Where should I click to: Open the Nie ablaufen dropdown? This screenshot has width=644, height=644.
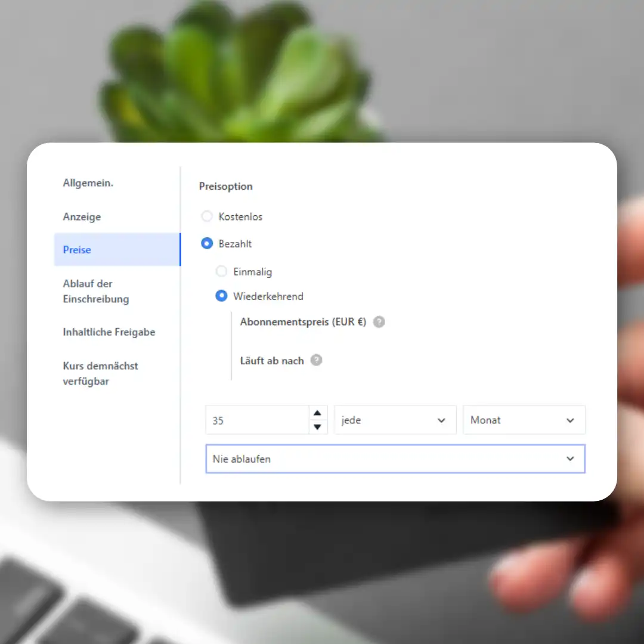[x=395, y=459]
